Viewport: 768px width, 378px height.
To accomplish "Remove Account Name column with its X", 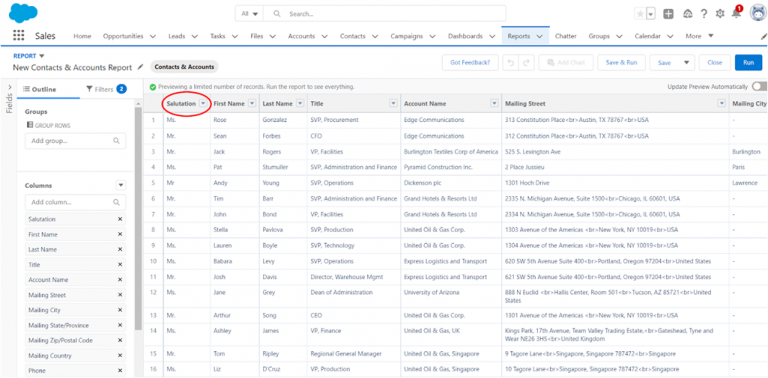I will [120, 280].
